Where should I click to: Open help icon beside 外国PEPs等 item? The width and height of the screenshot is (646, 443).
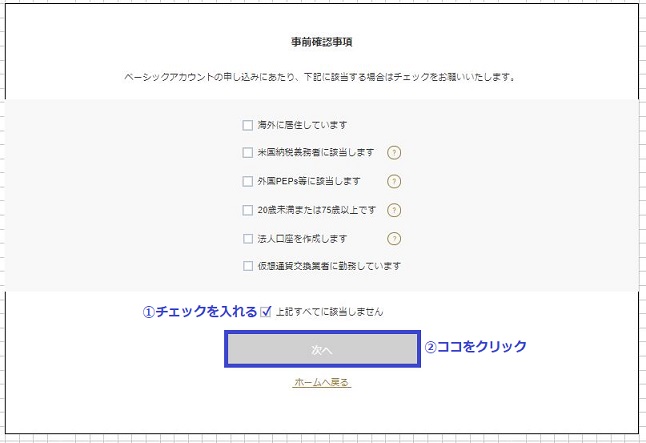pyautogui.click(x=394, y=181)
